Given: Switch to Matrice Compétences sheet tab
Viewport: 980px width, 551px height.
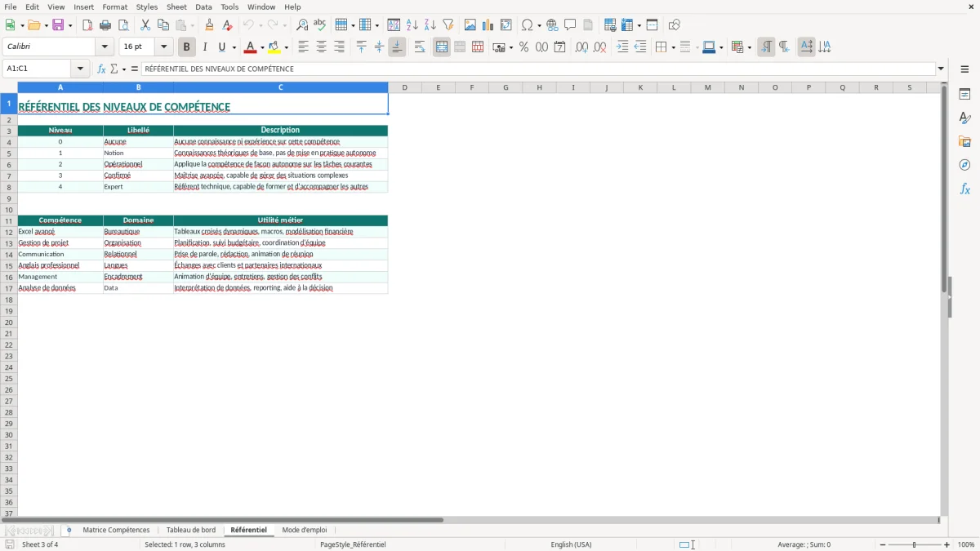Looking at the screenshot, I should click(116, 531).
